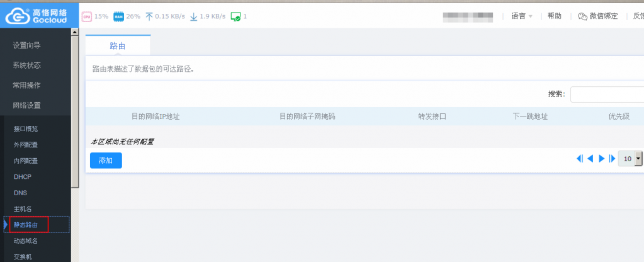Image resolution: width=644 pixels, height=262 pixels.
Task: Expand the 网络设置 sidebar section
Action: 26,105
